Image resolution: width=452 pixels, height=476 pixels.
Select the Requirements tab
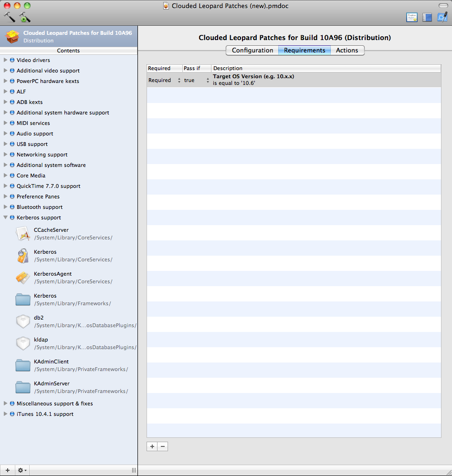[x=305, y=51]
